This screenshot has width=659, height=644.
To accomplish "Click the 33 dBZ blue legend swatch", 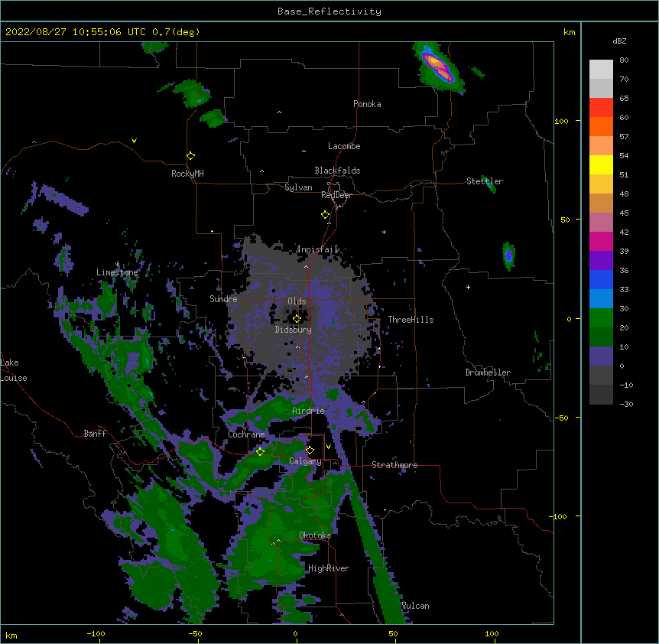I will 601,279.
